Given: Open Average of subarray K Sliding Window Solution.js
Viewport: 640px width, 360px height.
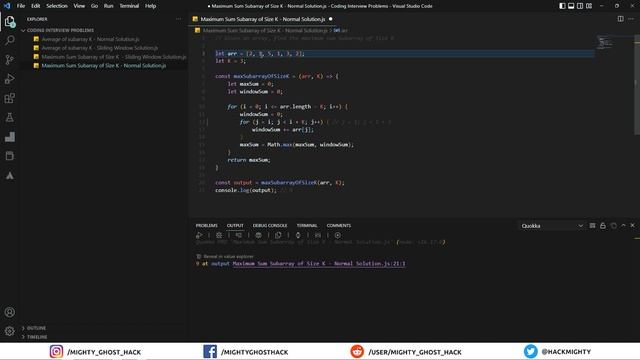Looking at the screenshot, I should 100,48.
